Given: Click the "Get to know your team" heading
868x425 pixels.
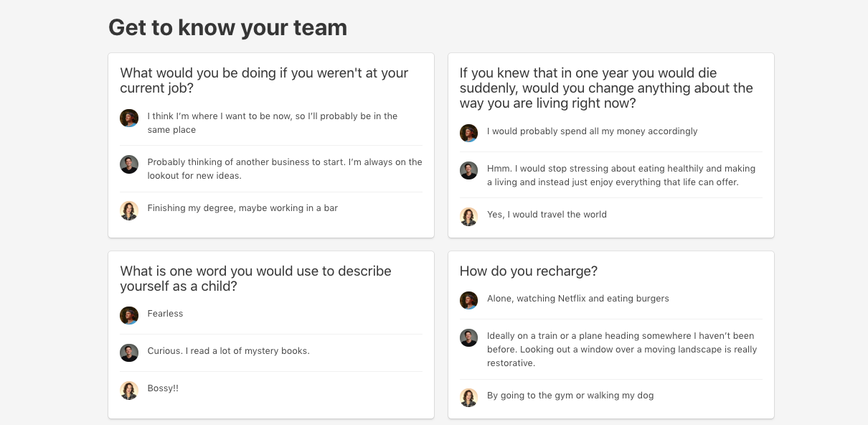Looking at the screenshot, I should click(227, 27).
